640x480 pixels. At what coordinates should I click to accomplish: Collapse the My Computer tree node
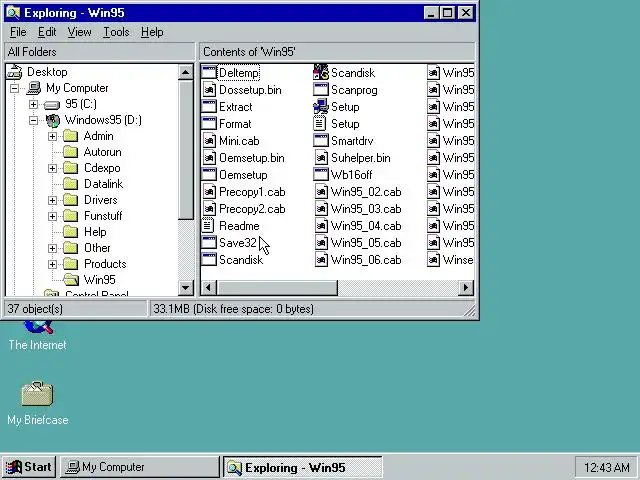(15, 88)
